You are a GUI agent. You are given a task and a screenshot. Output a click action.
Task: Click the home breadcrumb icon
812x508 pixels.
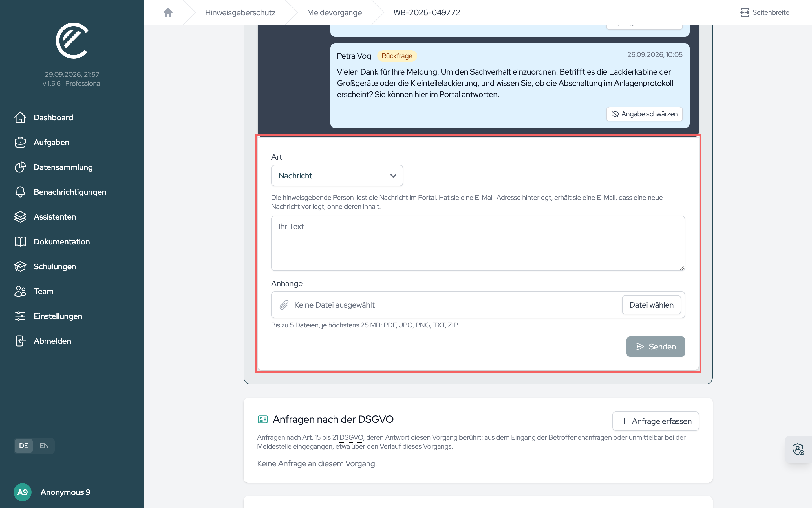pos(168,12)
